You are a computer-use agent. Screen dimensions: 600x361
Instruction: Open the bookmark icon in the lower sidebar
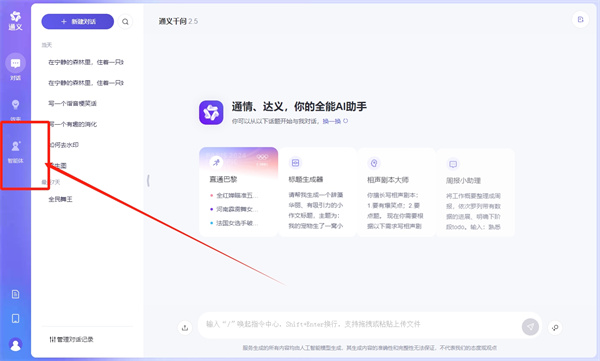[15, 319]
